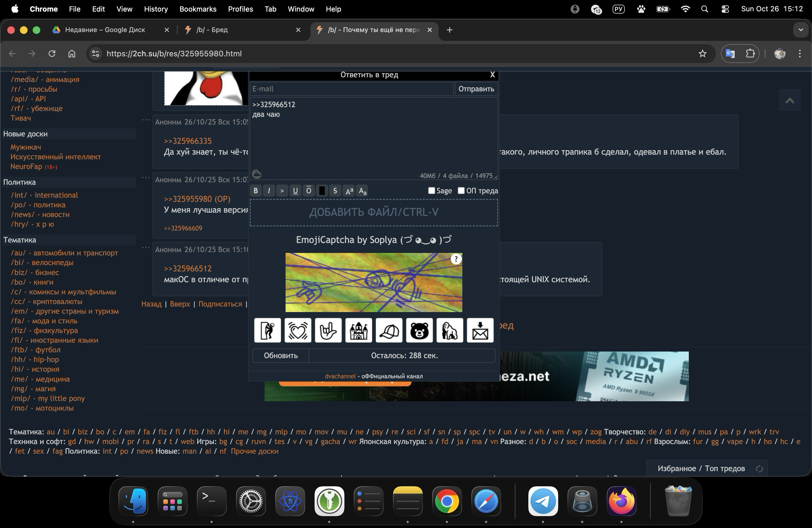Click the italic formatting button
This screenshot has height=528, width=812.
269,191
